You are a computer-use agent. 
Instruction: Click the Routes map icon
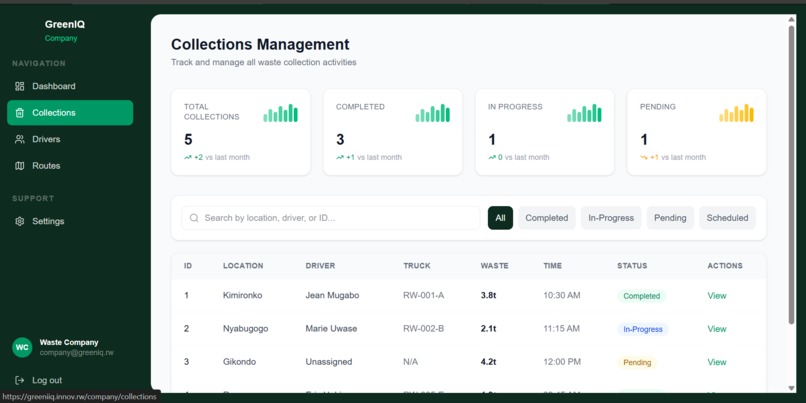tap(20, 166)
